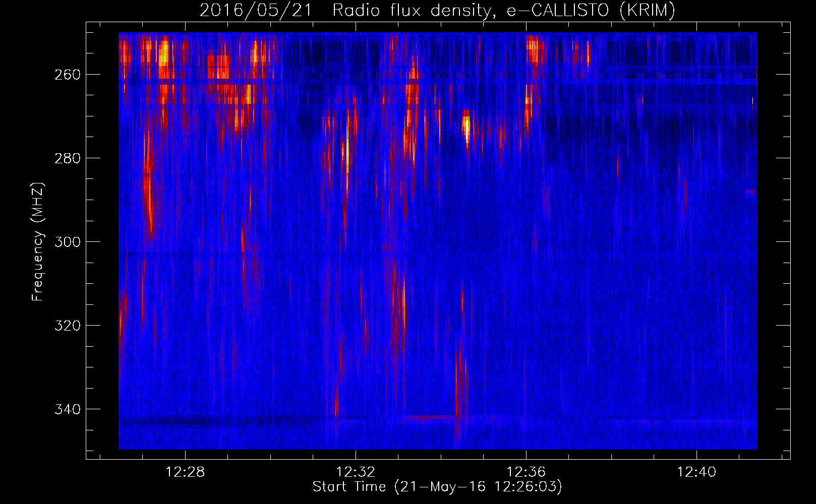Click the 12:36 time tick label

(526, 472)
